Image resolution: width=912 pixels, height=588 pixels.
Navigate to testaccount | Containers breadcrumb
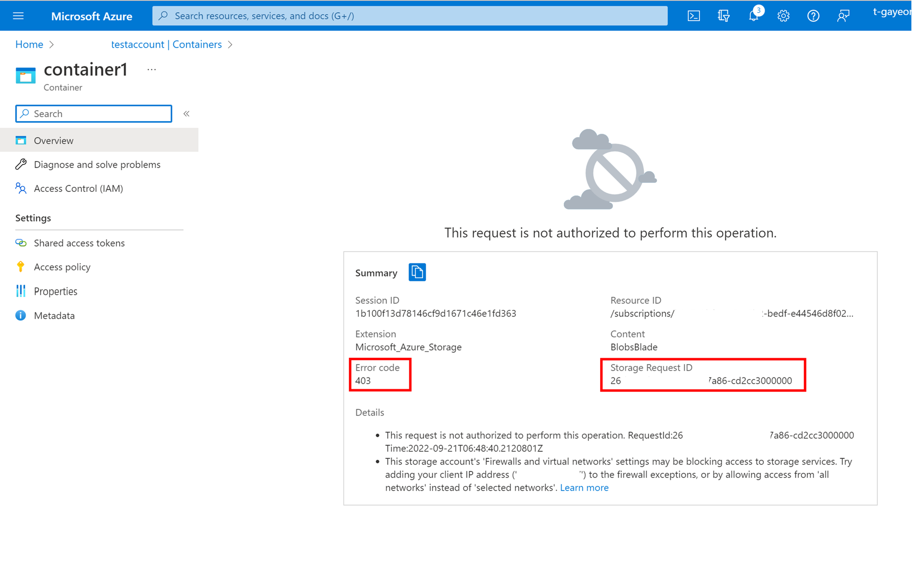pos(166,45)
